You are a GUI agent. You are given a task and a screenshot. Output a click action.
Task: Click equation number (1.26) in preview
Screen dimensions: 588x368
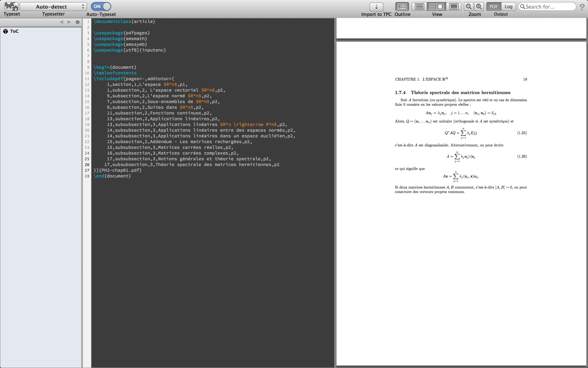[x=522, y=156]
